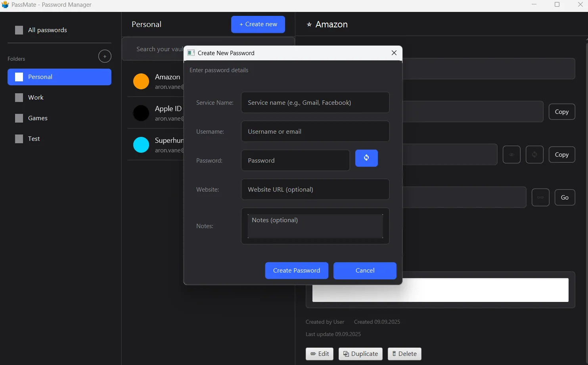The height and width of the screenshot is (365, 588).
Task: Click the Create New Password dialog icon
Action: pyautogui.click(x=191, y=53)
